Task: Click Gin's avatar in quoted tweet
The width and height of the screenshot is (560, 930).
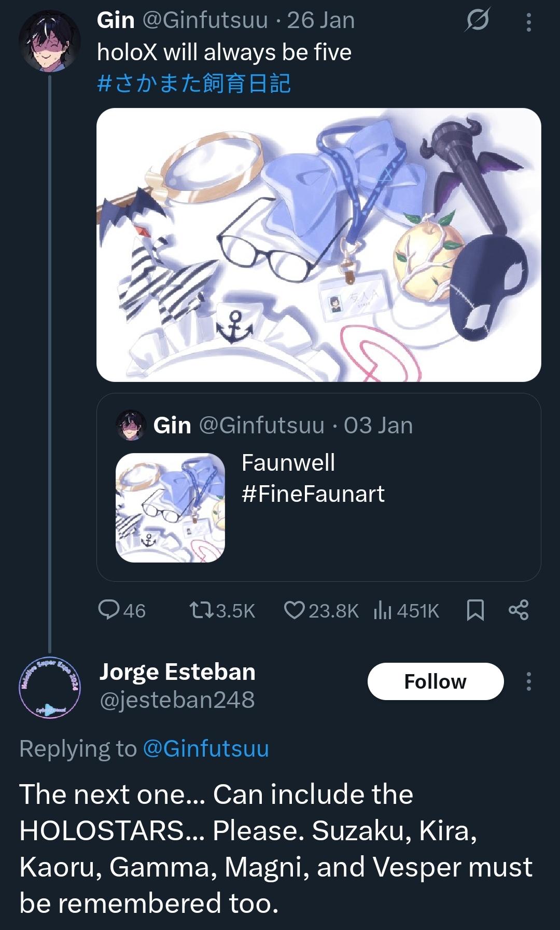Action: [131, 426]
